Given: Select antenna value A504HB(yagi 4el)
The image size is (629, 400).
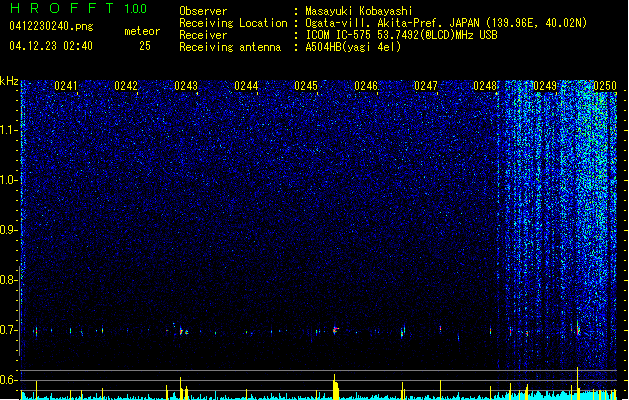Looking at the screenshot, I should click(353, 47).
